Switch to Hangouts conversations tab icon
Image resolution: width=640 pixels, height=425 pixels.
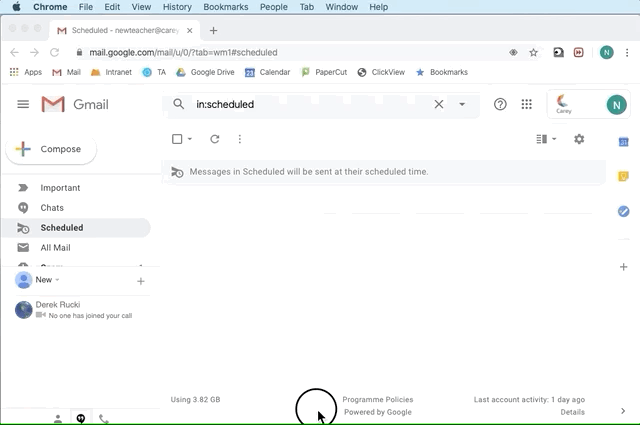(81, 419)
